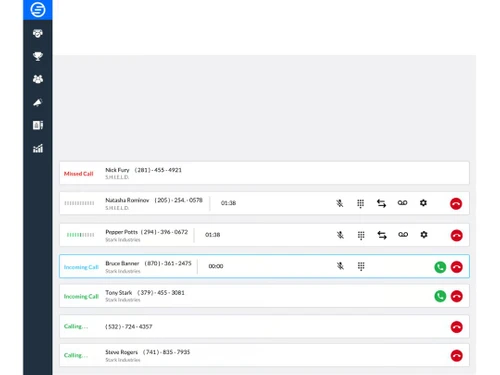This screenshot has width=500, height=375.
Task: Answer the Bruce Banner incoming call
Action: coord(440,267)
